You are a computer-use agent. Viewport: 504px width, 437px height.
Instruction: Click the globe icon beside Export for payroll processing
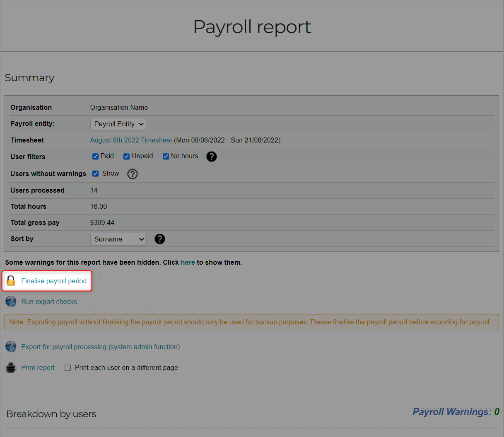(11, 347)
